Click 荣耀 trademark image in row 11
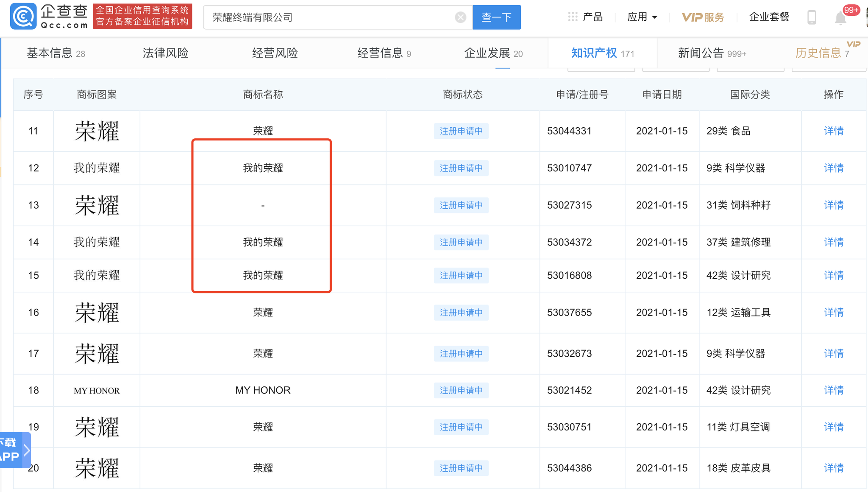The height and width of the screenshot is (492, 868). pyautogui.click(x=97, y=131)
